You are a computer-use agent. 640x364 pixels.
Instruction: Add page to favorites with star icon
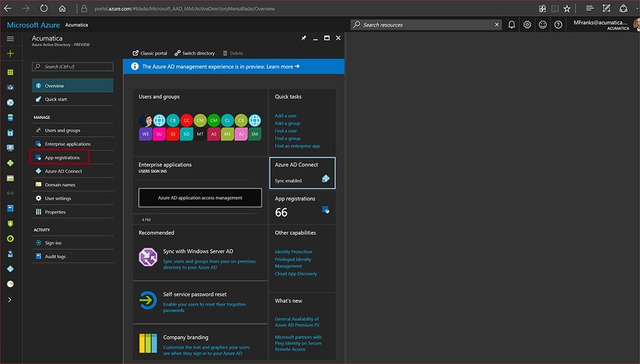(567, 9)
